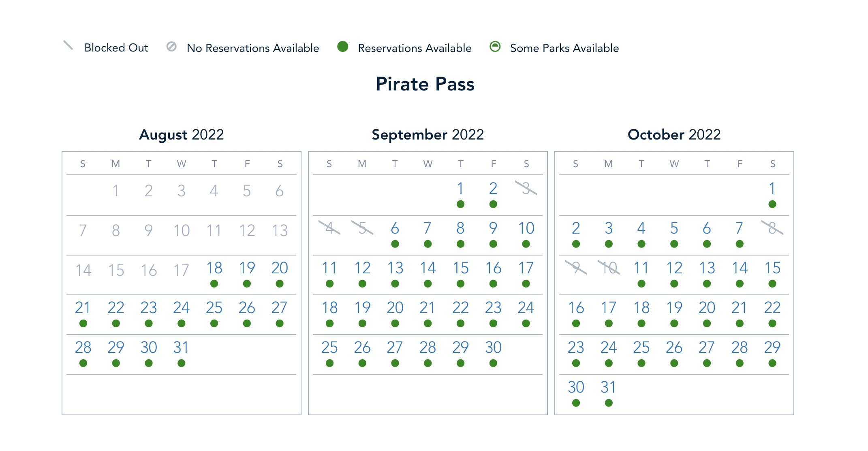Pick August 31 reservation date
The width and height of the screenshot is (868, 451).
[x=181, y=348]
